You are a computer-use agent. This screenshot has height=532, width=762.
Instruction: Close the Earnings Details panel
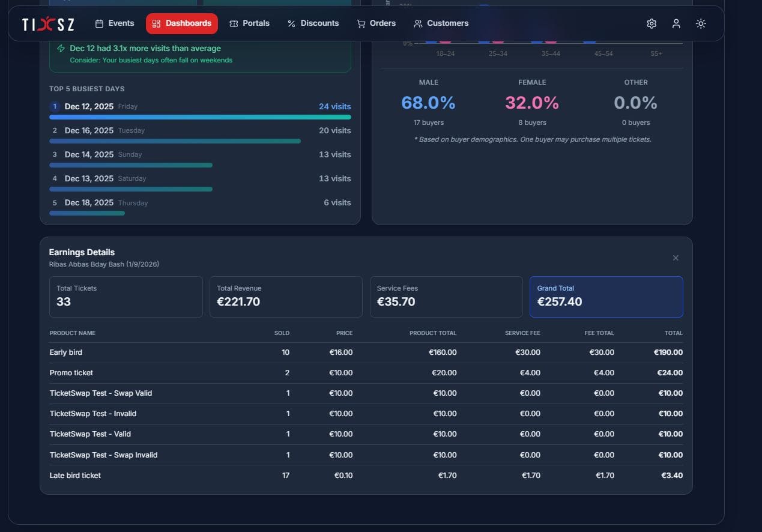pos(676,258)
